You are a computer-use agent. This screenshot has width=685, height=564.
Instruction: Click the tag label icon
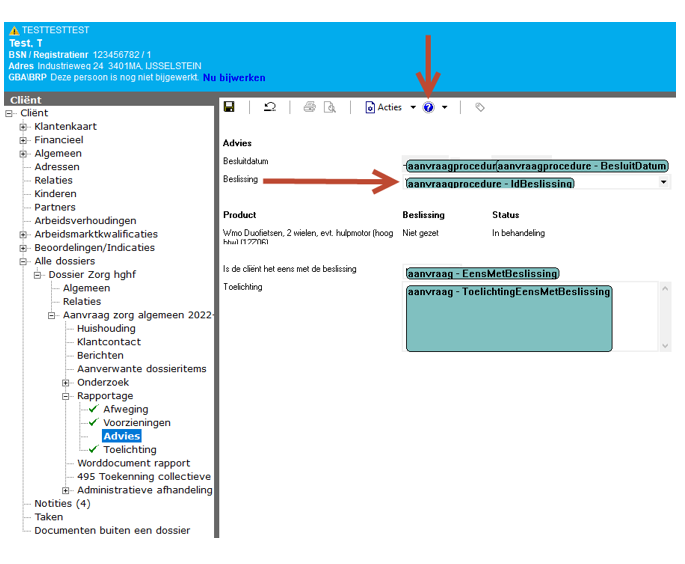click(480, 107)
